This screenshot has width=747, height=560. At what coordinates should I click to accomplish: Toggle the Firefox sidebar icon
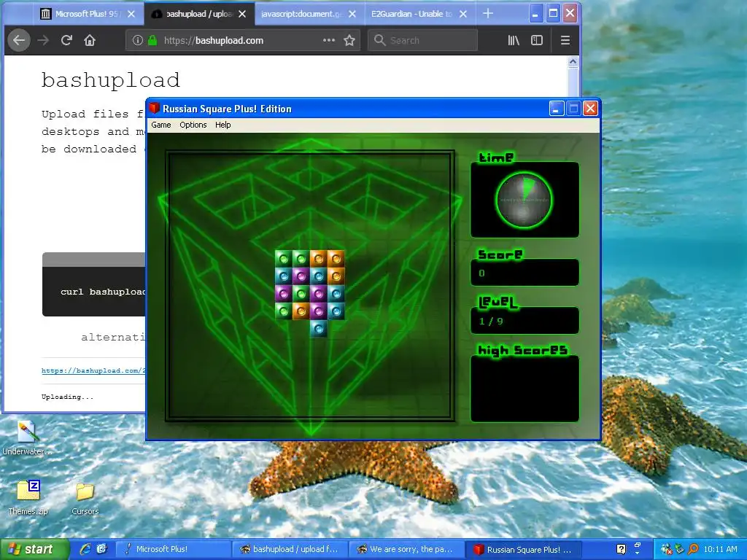click(x=537, y=41)
